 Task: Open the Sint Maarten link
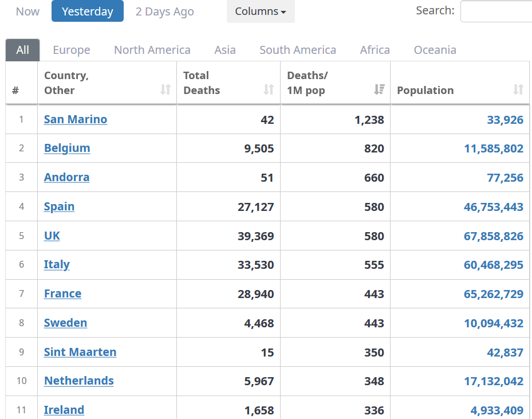click(80, 352)
